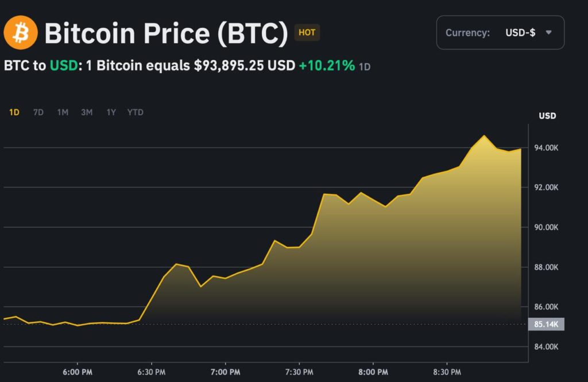Click the 85.14K price label marker
The image size is (588, 382).
pos(547,324)
